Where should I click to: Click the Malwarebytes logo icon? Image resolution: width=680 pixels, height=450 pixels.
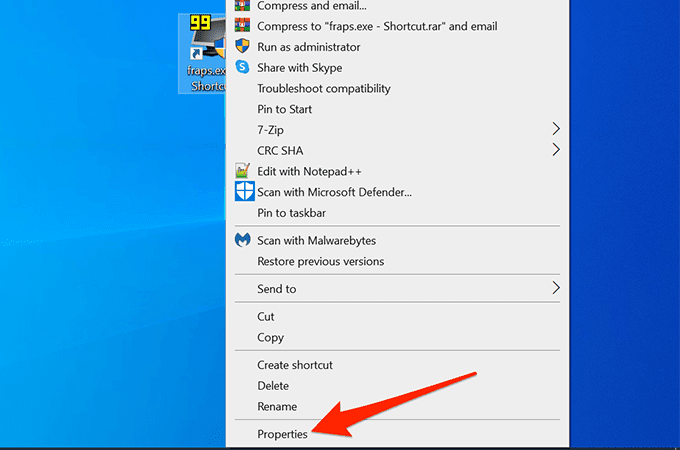click(242, 240)
